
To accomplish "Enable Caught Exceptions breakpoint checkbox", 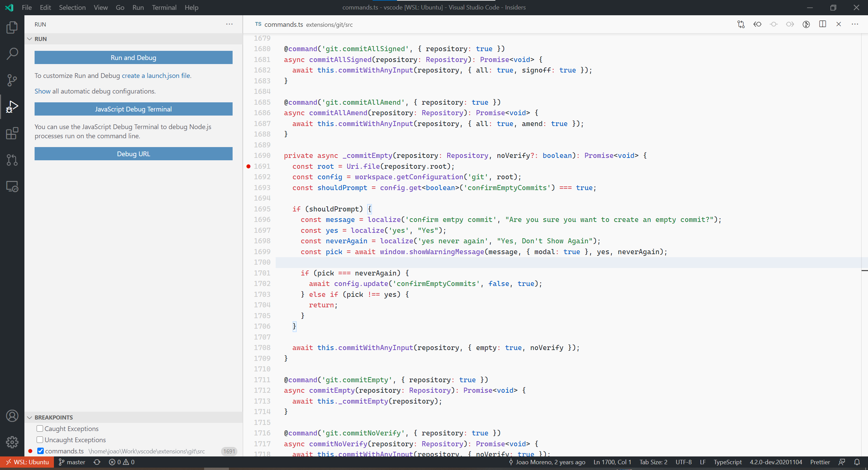I will 40,429.
